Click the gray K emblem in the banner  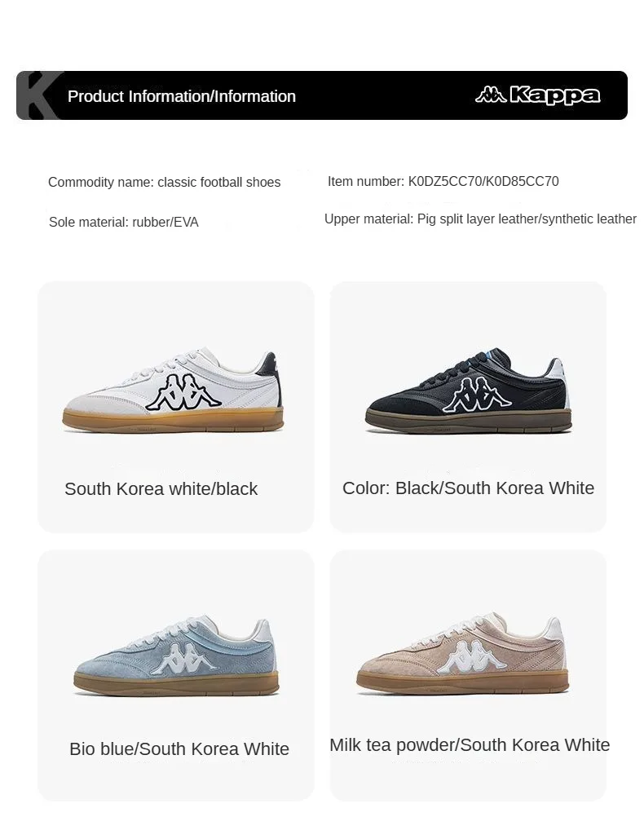[40, 95]
